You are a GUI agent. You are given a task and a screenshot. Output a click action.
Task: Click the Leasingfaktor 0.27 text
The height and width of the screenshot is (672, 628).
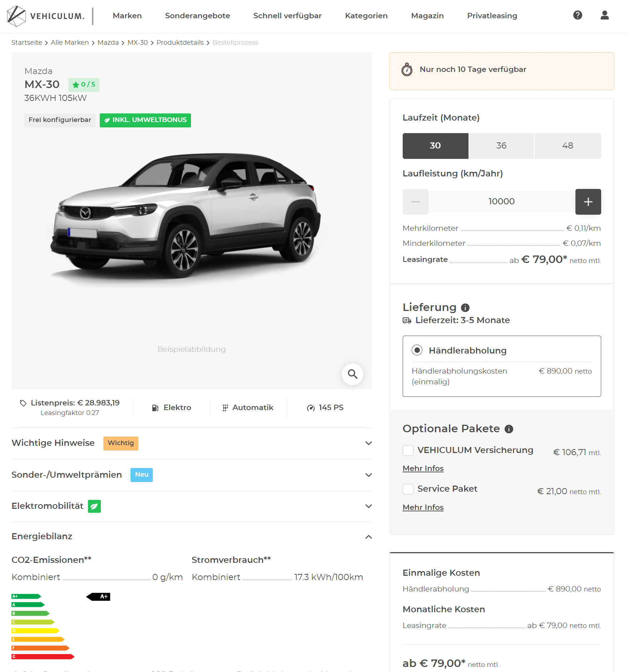(x=70, y=413)
